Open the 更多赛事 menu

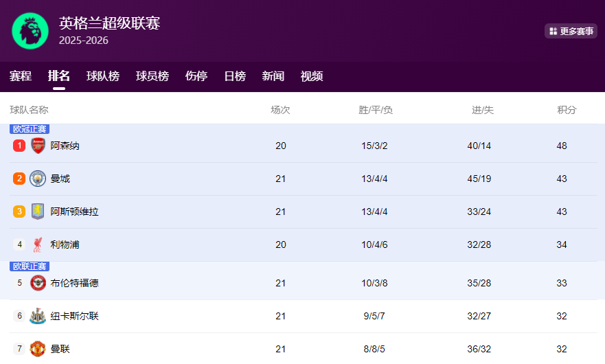pyautogui.click(x=571, y=31)
